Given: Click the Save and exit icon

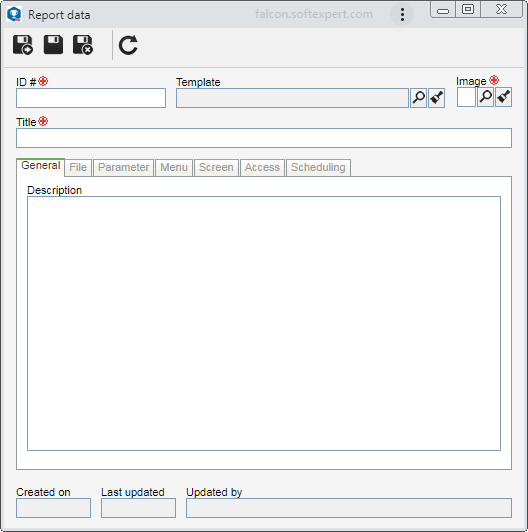Looking at the screenshot, I should pos(83,45).
